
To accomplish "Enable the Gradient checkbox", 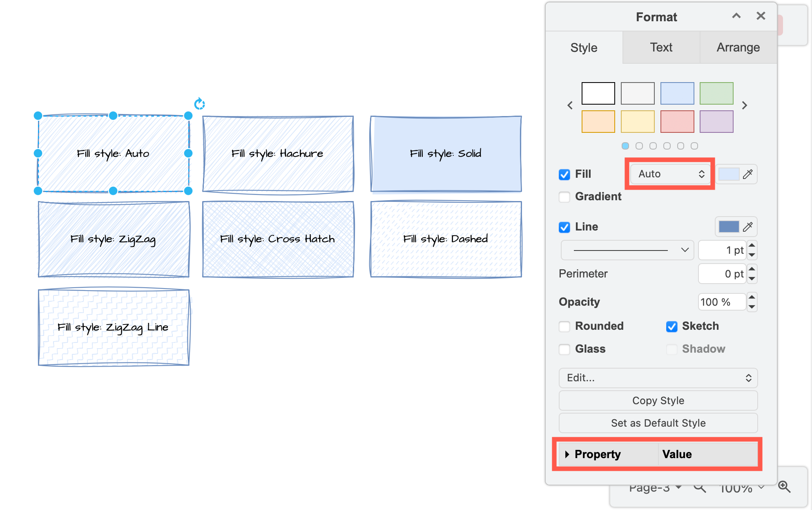I will (564, 197).
